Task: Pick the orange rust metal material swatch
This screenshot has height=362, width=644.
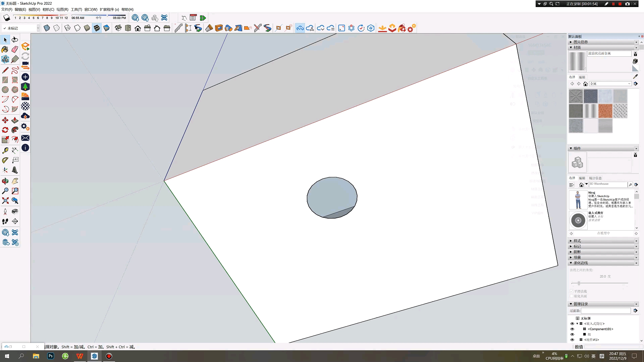Action: pyautogui.click(x=605, y=111)
